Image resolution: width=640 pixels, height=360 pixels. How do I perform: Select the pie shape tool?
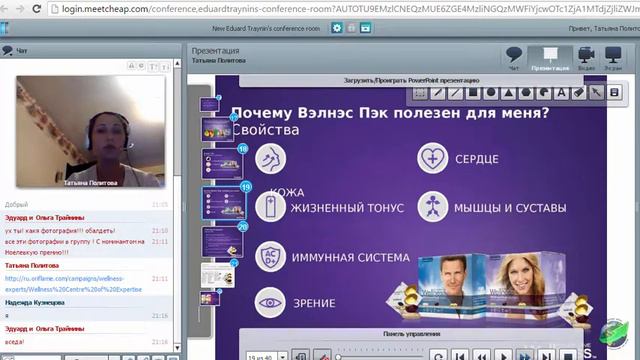tap(544, 93)
